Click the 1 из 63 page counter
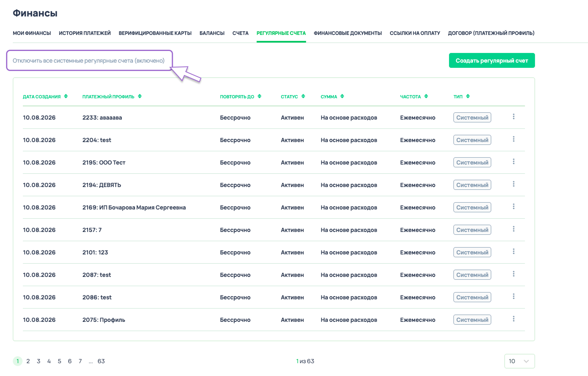Screen dimensions: 588x376 click(305, 361)
